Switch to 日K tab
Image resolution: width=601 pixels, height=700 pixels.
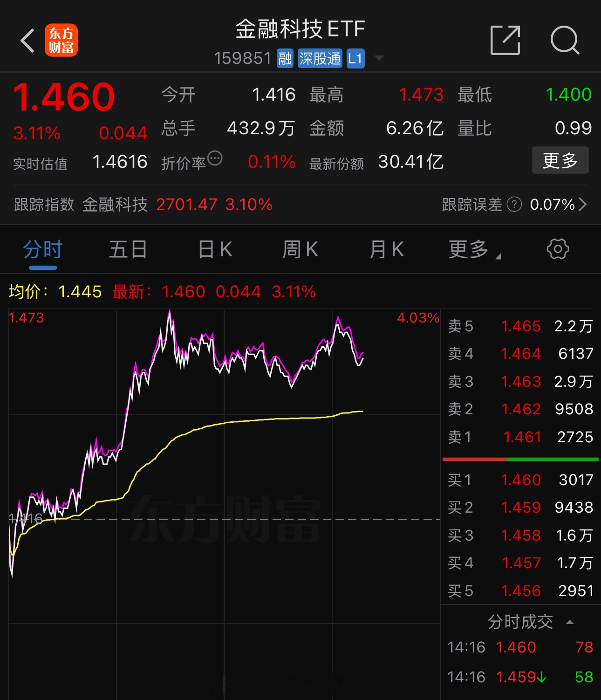(x=215, y=250)
